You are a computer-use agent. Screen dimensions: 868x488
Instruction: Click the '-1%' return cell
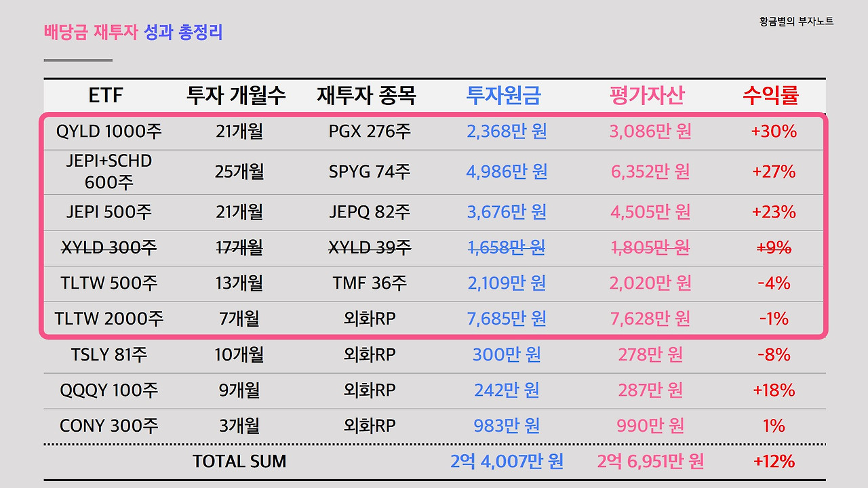774,318
